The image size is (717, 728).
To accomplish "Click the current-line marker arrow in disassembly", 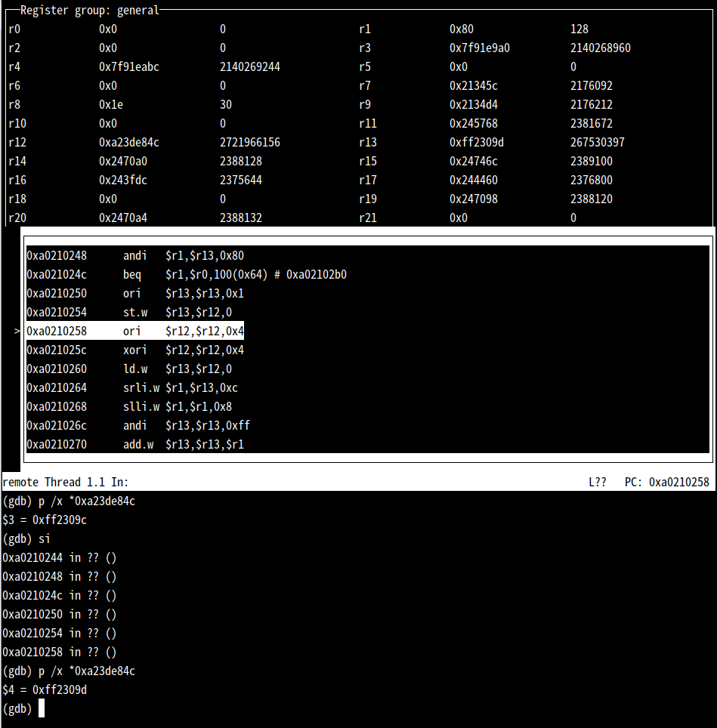I will pyautogui.click(x=17, y=332).
